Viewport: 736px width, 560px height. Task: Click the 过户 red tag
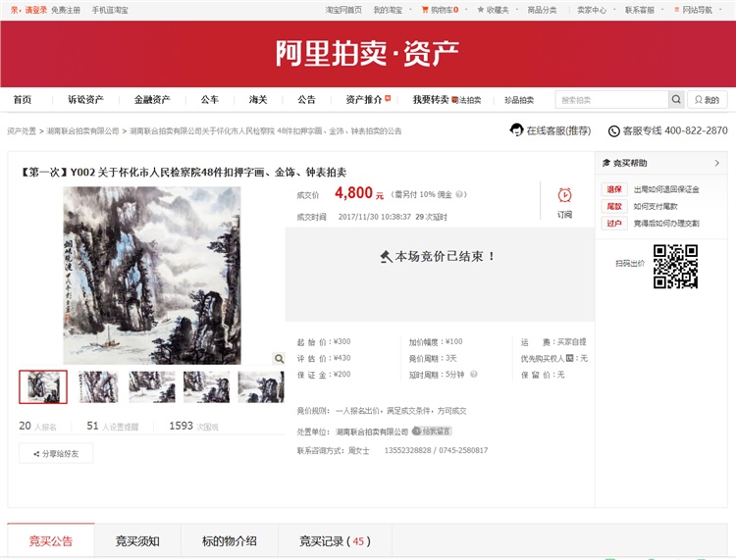tap(614, 224)
